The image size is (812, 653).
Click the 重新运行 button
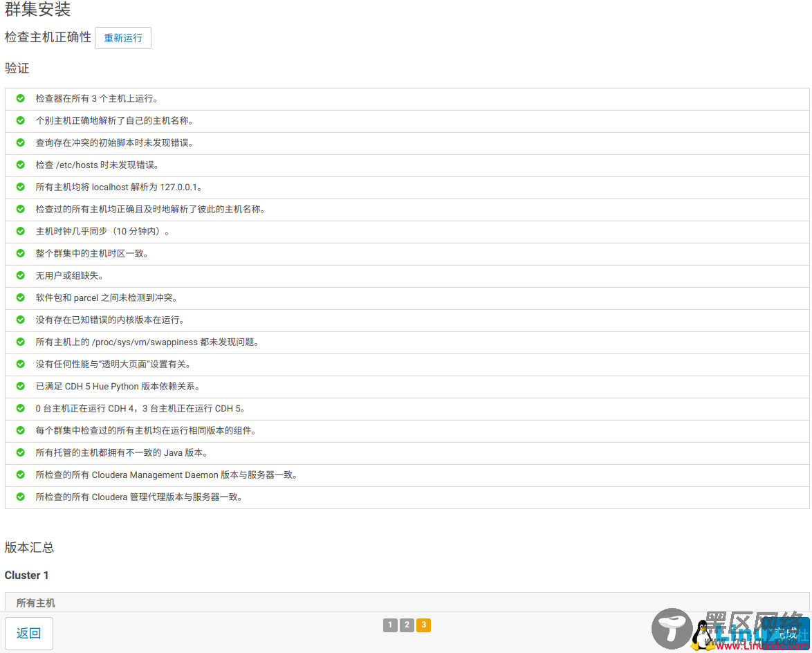122,38
